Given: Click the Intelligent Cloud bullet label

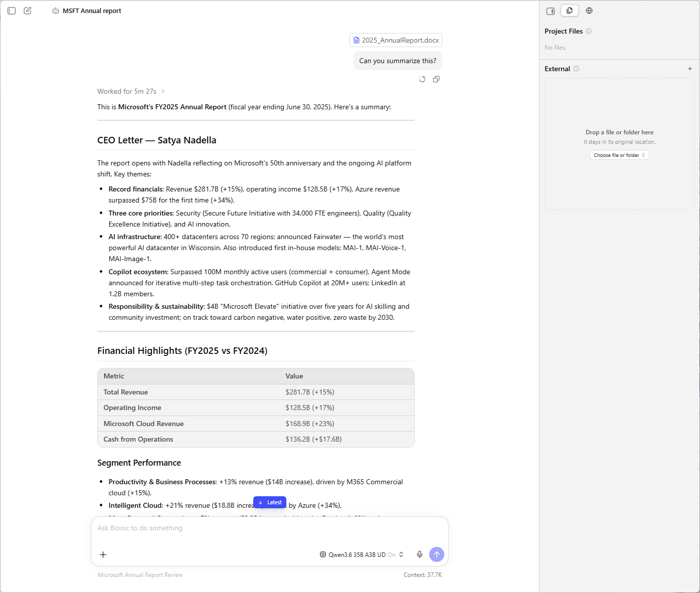Looking at the screenshot, I should click(136, 505).
